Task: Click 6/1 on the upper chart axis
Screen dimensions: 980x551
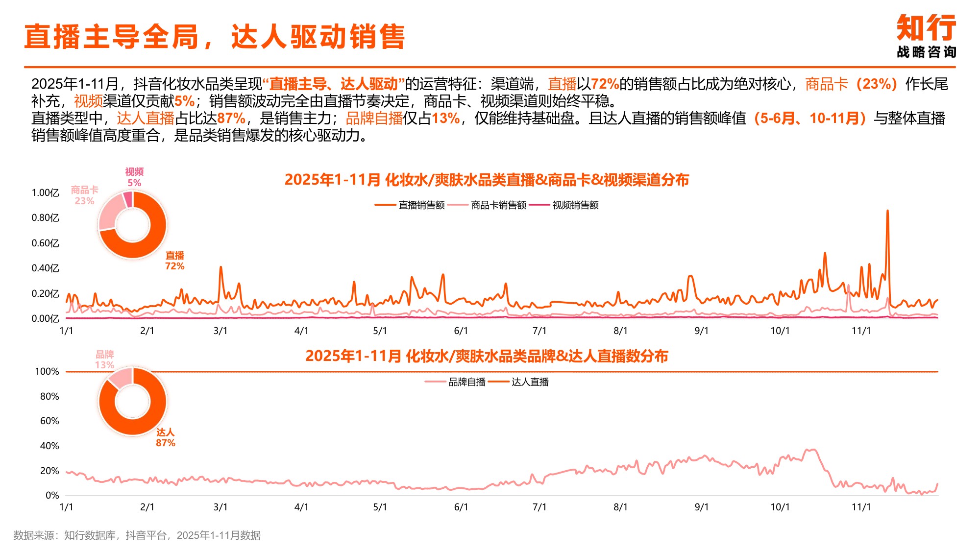Action: (x=461, y=331)
